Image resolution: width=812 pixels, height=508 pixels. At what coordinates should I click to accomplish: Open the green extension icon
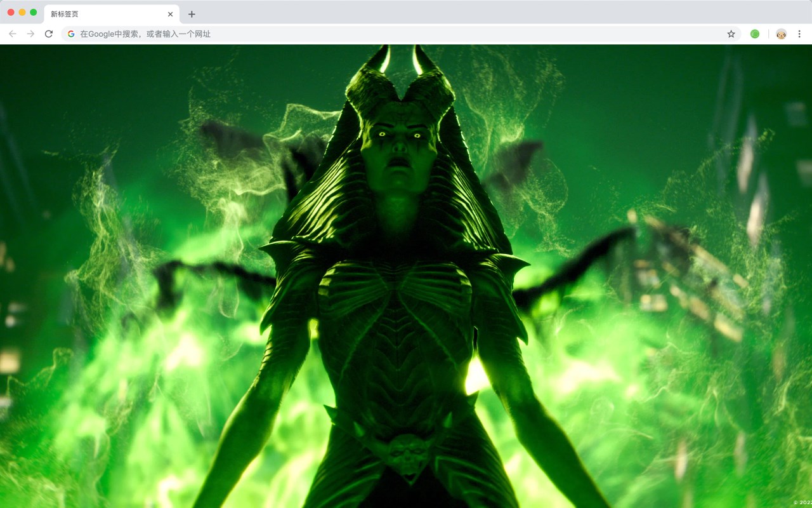(x=755, y=34)
